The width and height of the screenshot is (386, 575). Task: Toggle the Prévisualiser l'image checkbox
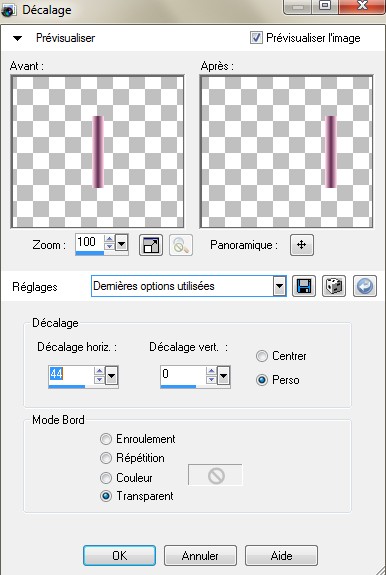(256, 37)
